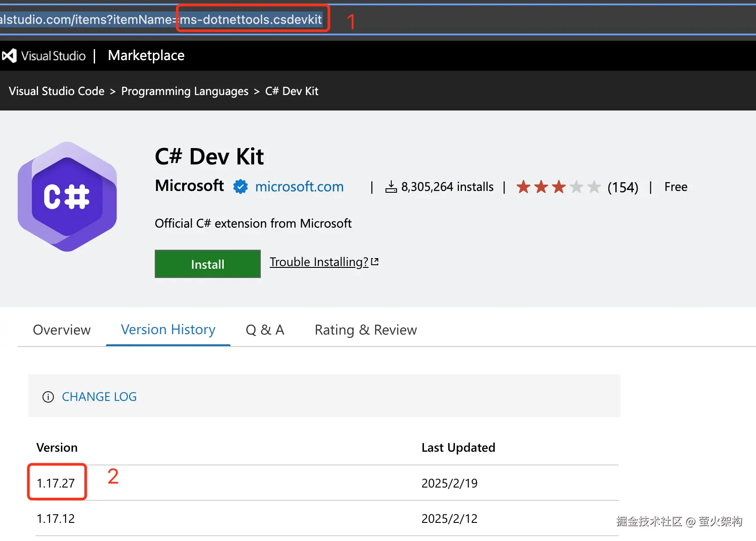Screen dimensions: 756x541
Task: Navigate to Programming Languages breadcrumb
Action: tap(185, 91)
